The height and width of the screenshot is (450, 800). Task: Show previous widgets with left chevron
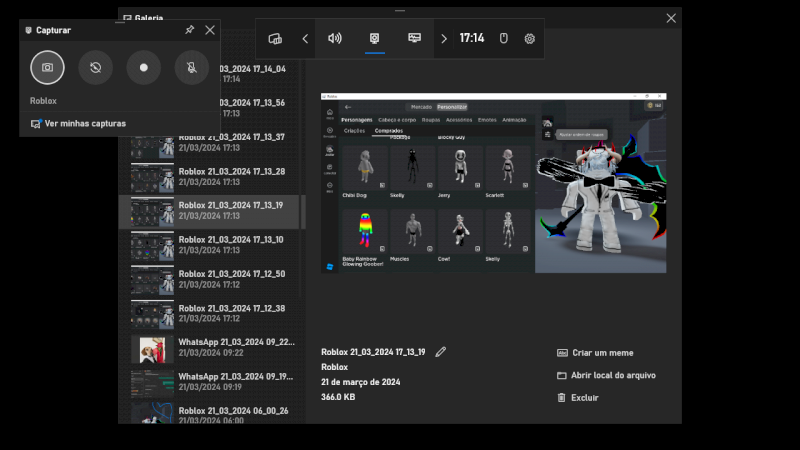[x=305, y=39]
